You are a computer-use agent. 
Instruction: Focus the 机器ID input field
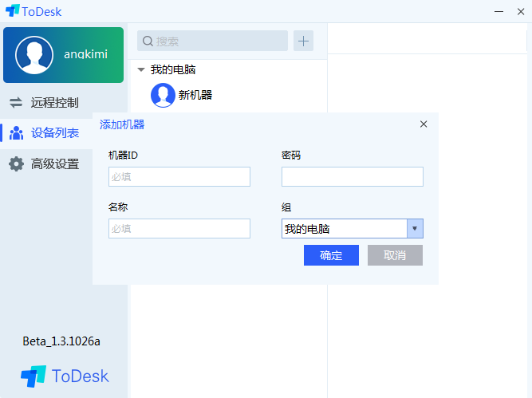click(x=179, y=177)
